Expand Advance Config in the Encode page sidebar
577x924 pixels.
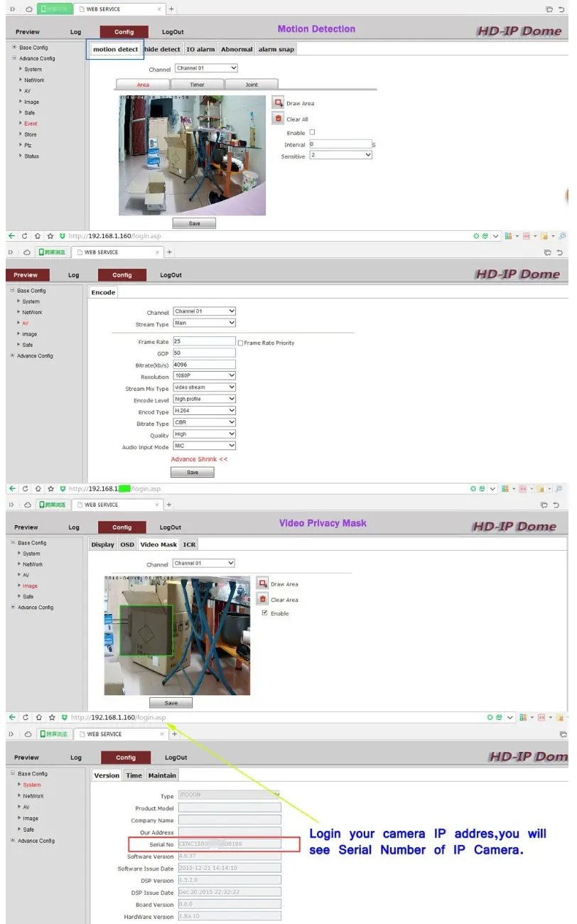[x=12, y=355]
